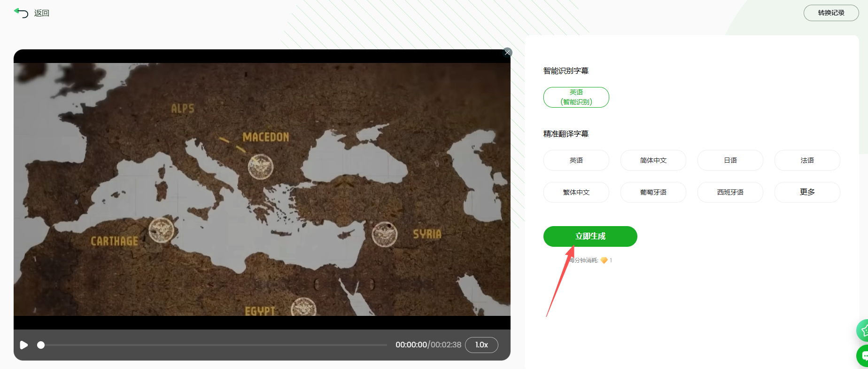Click the green back arrow icon
The width and height of the screenshot is (868, 369).
[21, 13]
